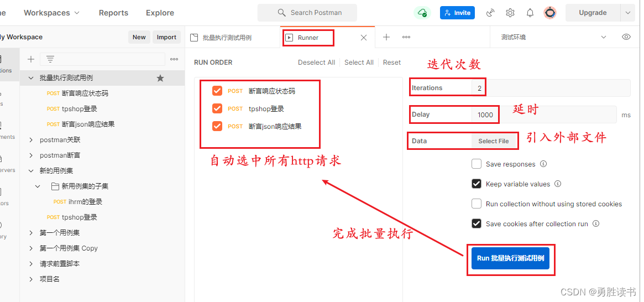Open Explore menu
This screenshot has height=302, width=644.
point(160,13)
